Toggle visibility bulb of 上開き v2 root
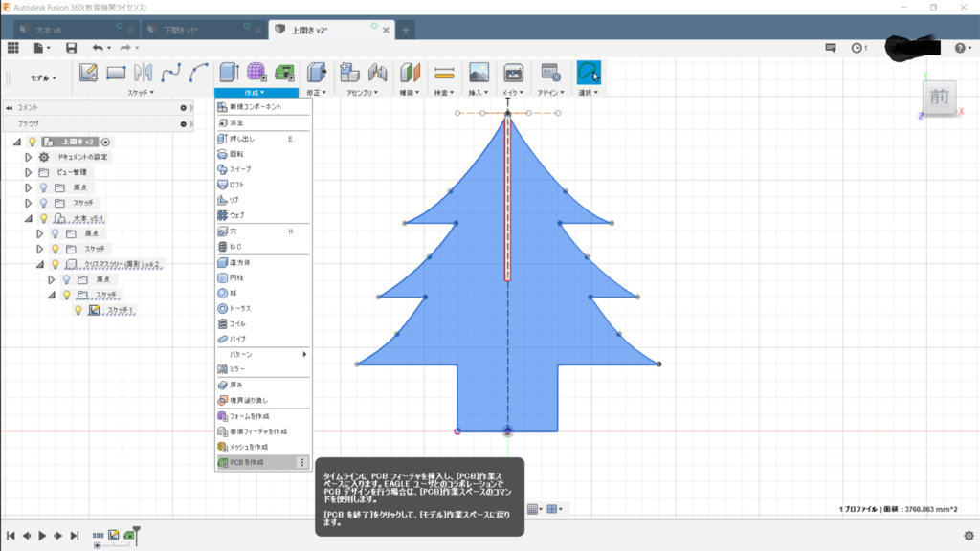 pyautogui.click(x=32, y=142)
